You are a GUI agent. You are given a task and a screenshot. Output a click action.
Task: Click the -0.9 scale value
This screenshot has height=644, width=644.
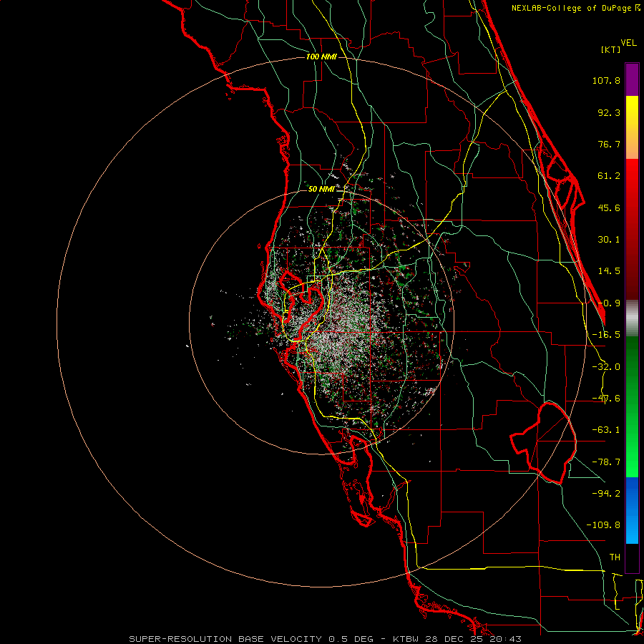point(609,303)
